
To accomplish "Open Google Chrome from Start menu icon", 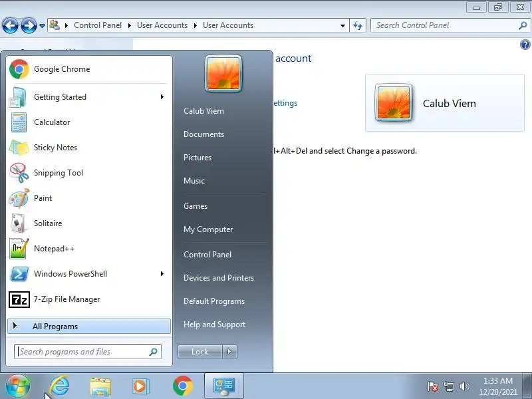I will 19,69.
